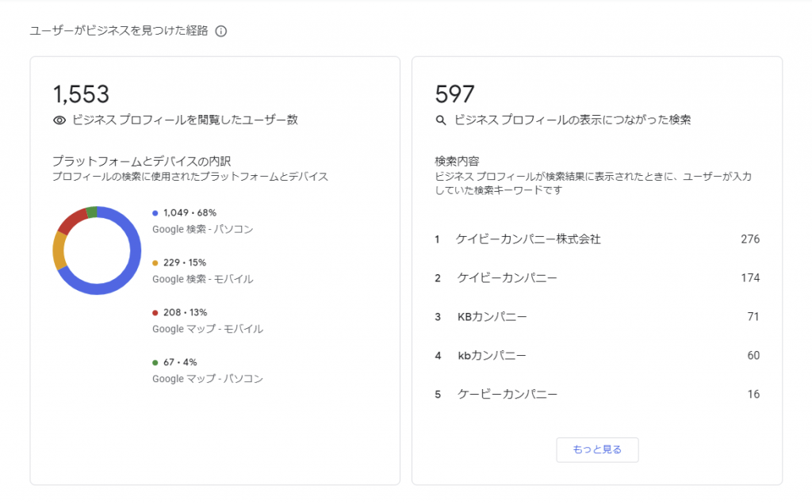The width and height of the screenshot is (812, 504).
Task: Select the search term ケービーカンパニー
Action: pos(507,395)
